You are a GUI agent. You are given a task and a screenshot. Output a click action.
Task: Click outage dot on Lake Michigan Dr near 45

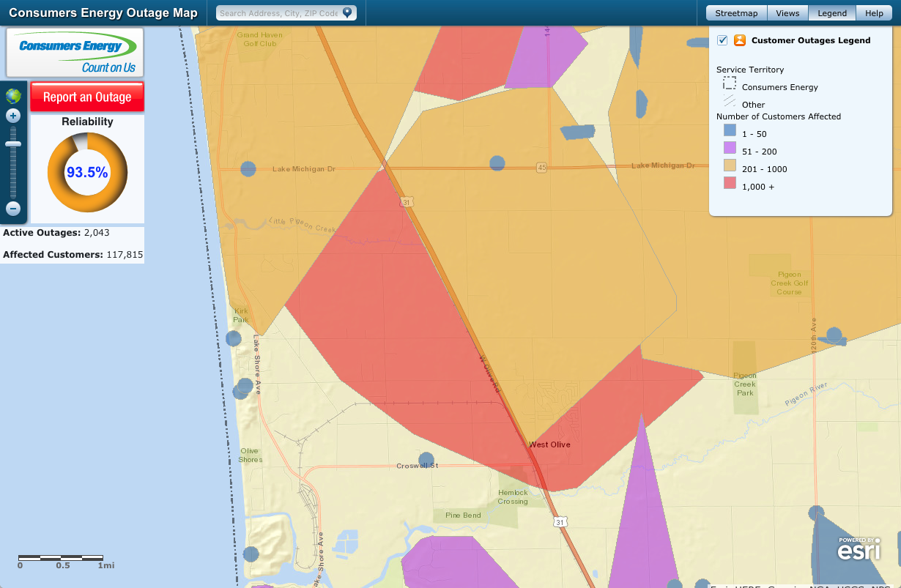(497, 163)
